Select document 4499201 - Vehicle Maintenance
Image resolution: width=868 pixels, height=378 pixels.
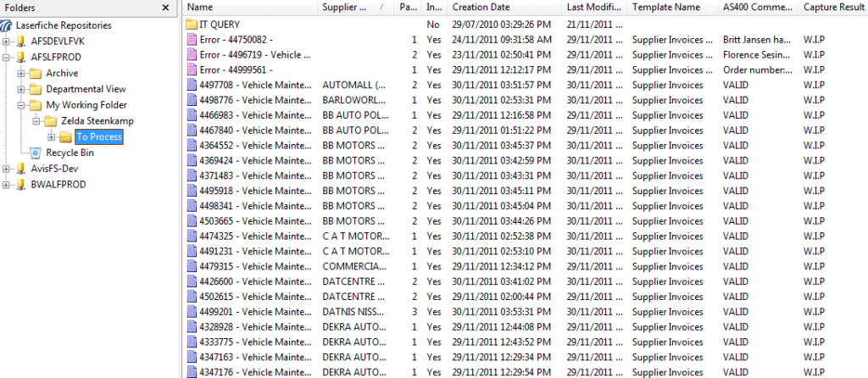tap(256, 312)
